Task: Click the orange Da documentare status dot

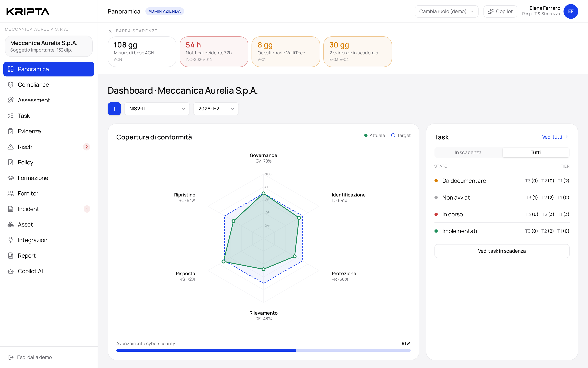Action: pos(436,181)
